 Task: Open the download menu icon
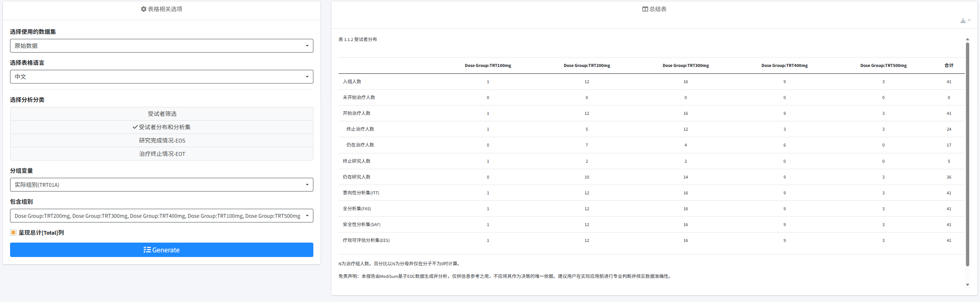pyautogui.click(x=964, y=21)
